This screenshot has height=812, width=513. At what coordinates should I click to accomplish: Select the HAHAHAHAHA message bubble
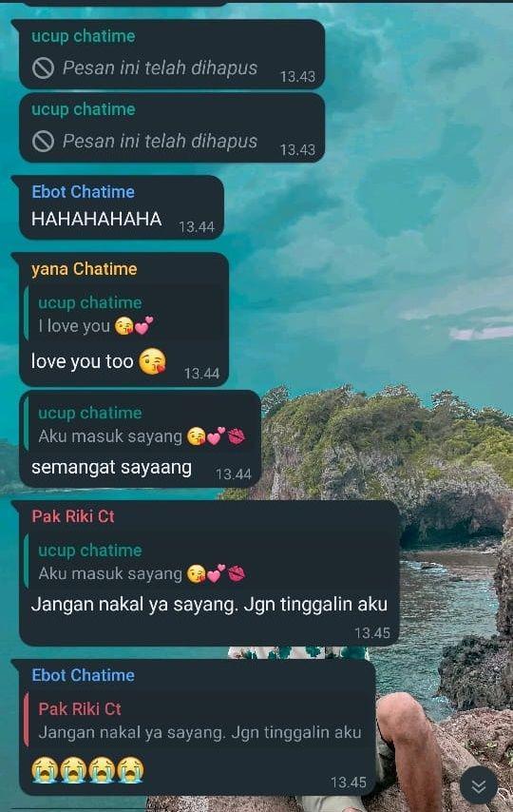click(123, 208)
